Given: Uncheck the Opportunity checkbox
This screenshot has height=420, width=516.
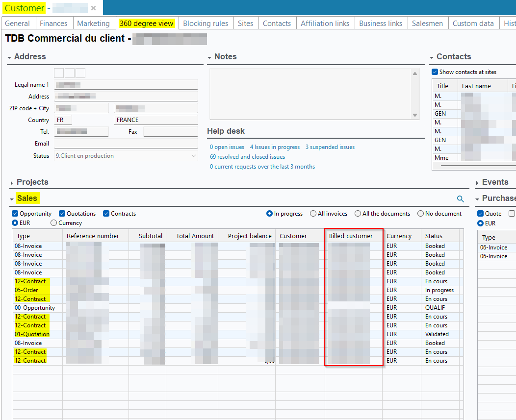Looking at the screenshot, I should 15,214.
